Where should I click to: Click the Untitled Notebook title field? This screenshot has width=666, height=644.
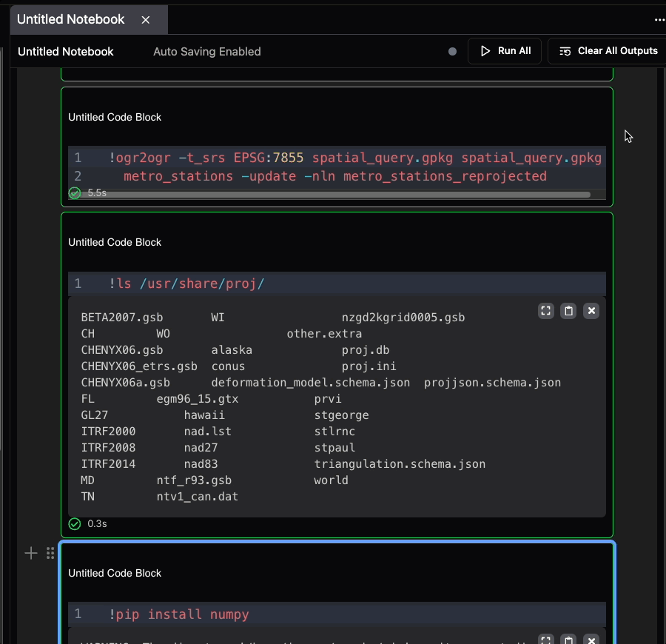point(65,51)
